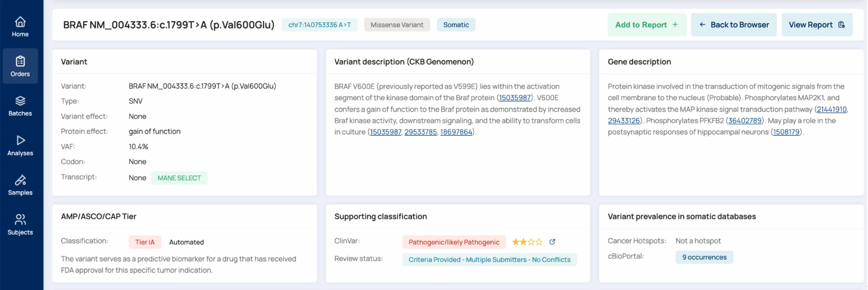The height and width of the screenshot is (290, 868).
Task: Click the review status Criteria Provided badge
Action: tap(489, 259)
